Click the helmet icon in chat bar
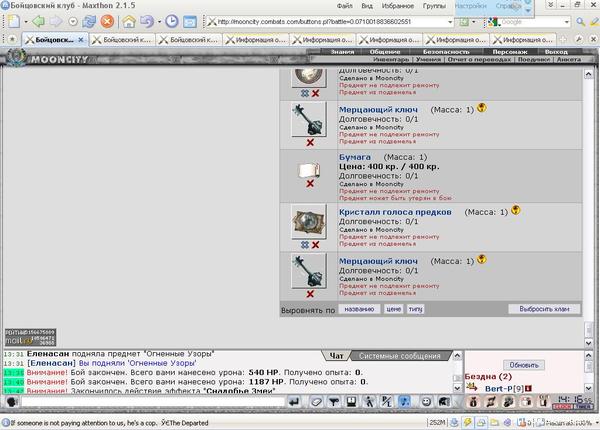Screen dimensions: 600x430 [x=444, y=402]
